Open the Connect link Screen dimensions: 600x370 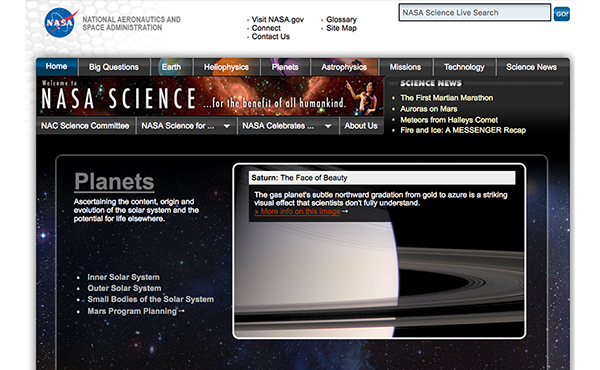click(x=266, y=28)
